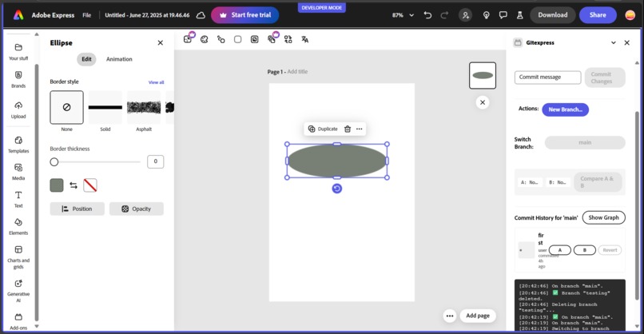
Task: Collapse the Gitexpress panel chevron
Action: point(614,42)
